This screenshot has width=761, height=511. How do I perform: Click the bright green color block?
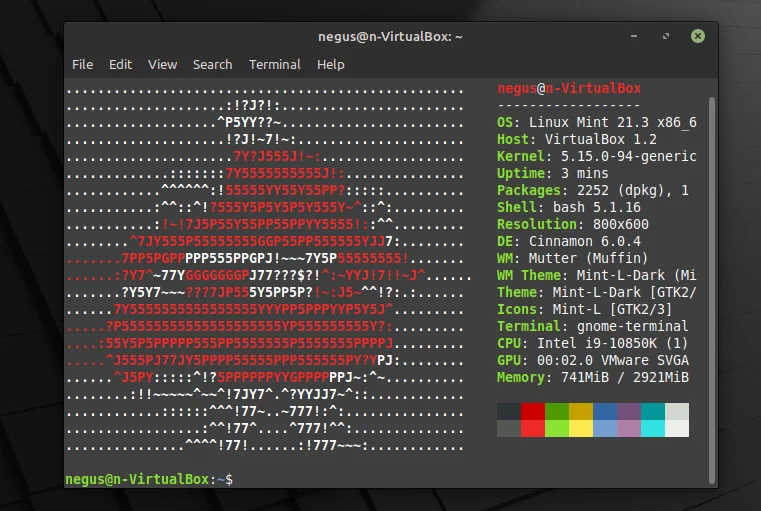point(556,428)
